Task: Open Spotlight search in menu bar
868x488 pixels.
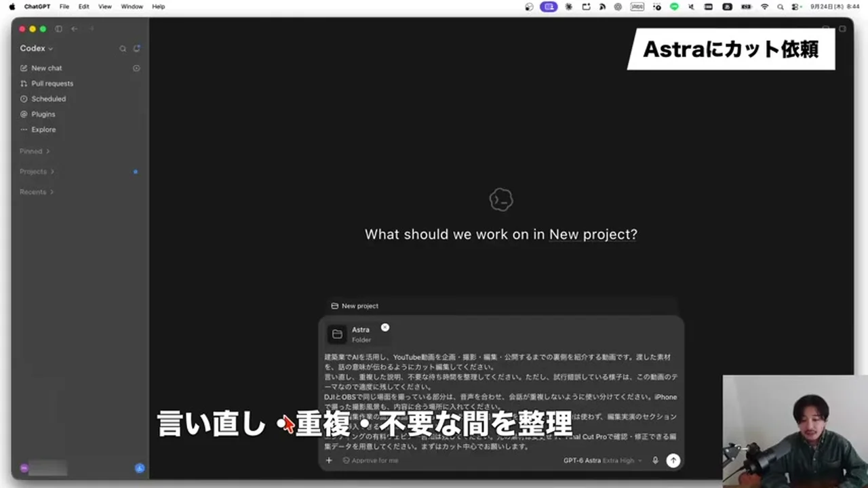Action: [781, 7]
